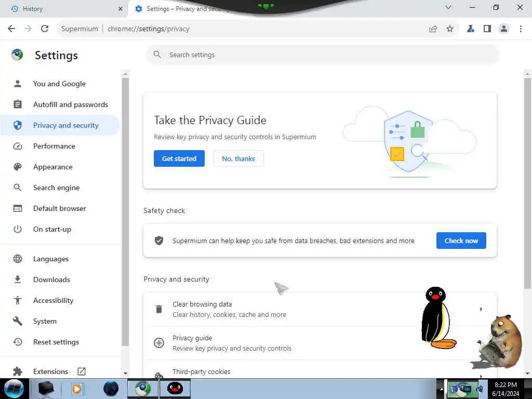Click the main page vertical scrollbar
Screen dimensions: 532x399
pos(527,183)
